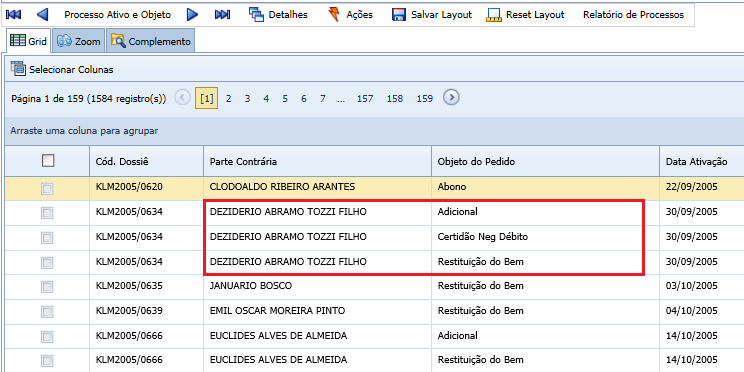
Task: Go to page 157
Action: tap(365, 99)
